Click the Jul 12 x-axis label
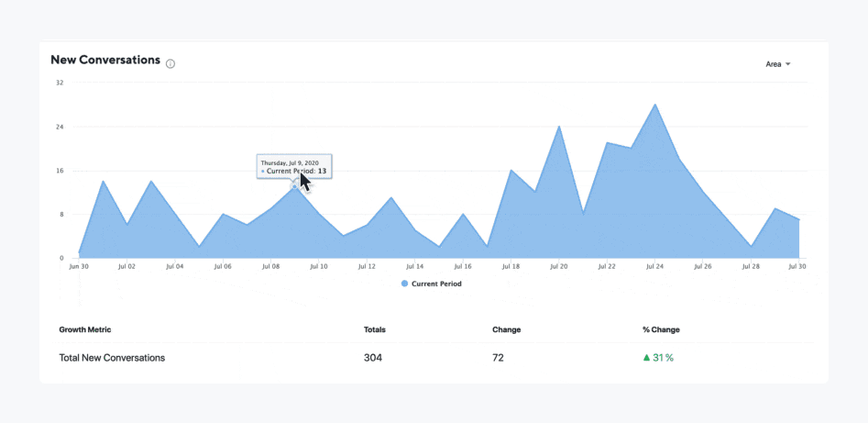 [x=367, y=267]
